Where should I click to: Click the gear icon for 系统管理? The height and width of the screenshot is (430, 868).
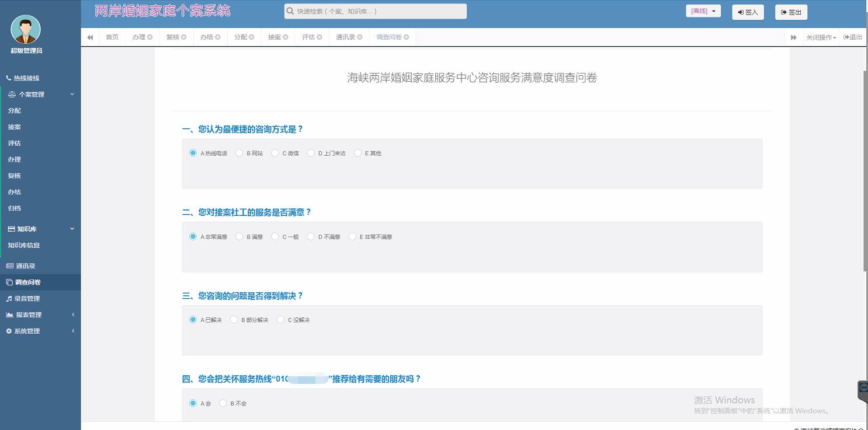point(9,331)
